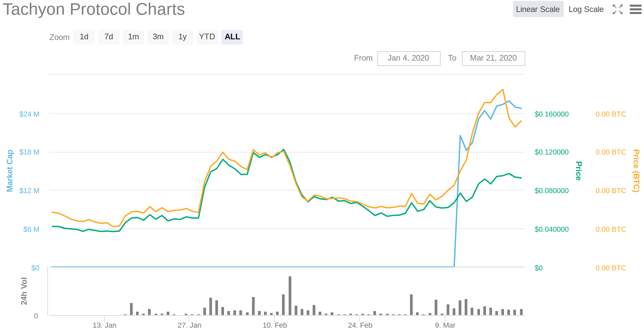Click the $6 M axis label
Viewport: 644px width, 331px height.
(31, 229)
